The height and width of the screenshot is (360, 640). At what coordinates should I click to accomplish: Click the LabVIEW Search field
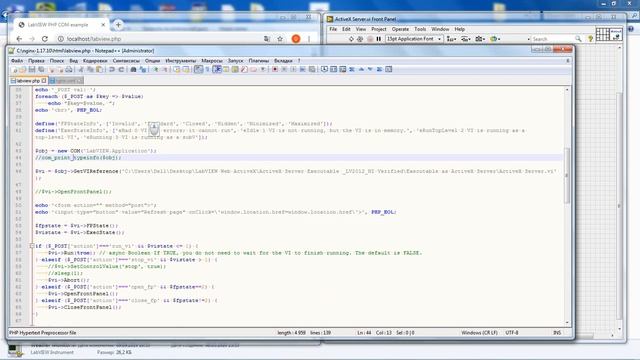[x=552, y=39]
